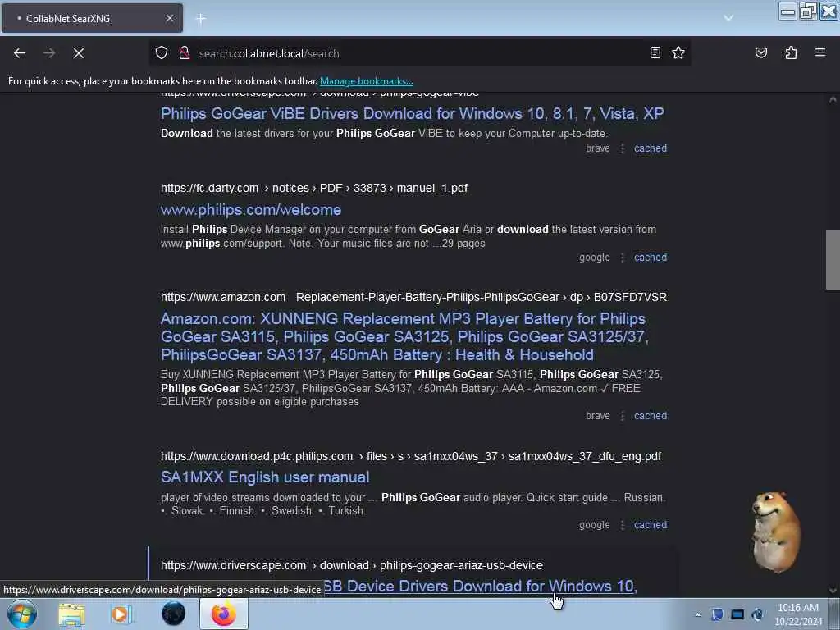Select the CollabNet SearXNG tab
This screenshot has width=840, height=630.
coord(92,18)
